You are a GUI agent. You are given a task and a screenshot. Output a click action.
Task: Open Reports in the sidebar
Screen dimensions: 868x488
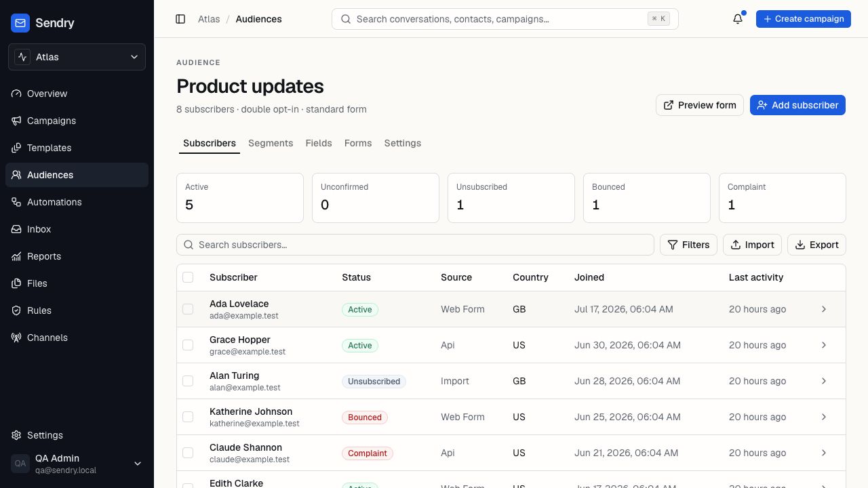pyautogui.click(x=77, y=256)
